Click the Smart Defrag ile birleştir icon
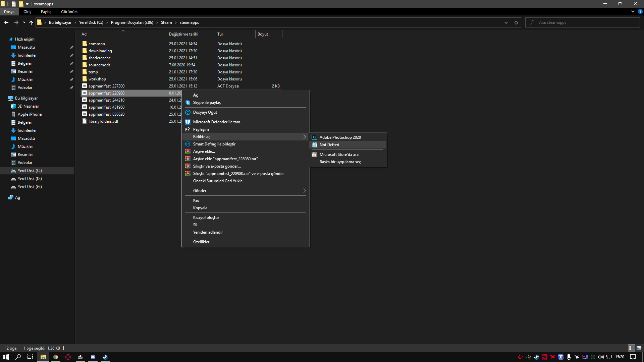The height and width of the screenshot is (362, 644). click(x=188, y=144)
